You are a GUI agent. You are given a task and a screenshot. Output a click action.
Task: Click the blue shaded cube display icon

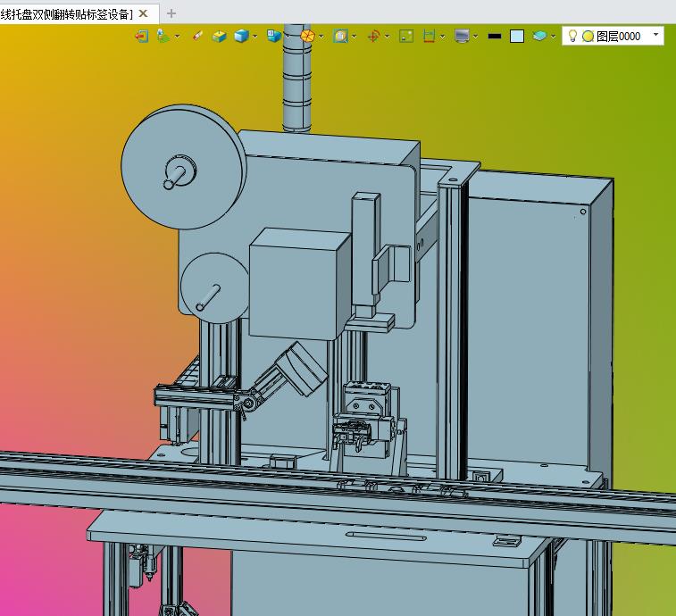(x=241, y=36)
